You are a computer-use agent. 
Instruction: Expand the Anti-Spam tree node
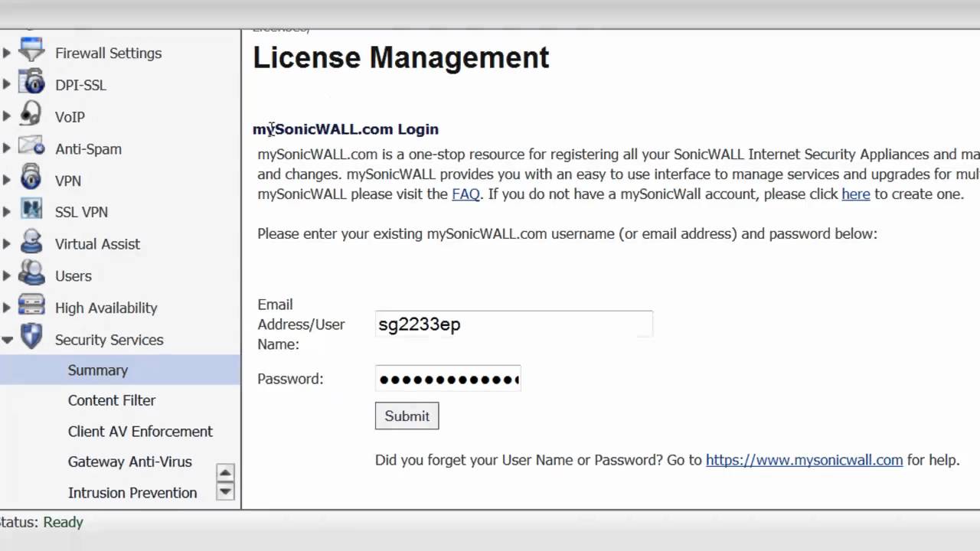[x=7, y=148]
